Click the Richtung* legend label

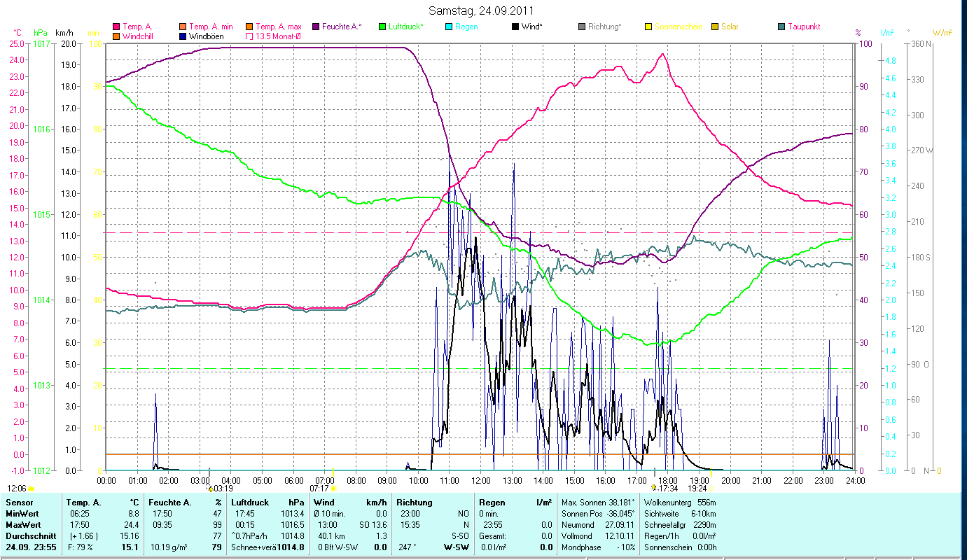605,27
